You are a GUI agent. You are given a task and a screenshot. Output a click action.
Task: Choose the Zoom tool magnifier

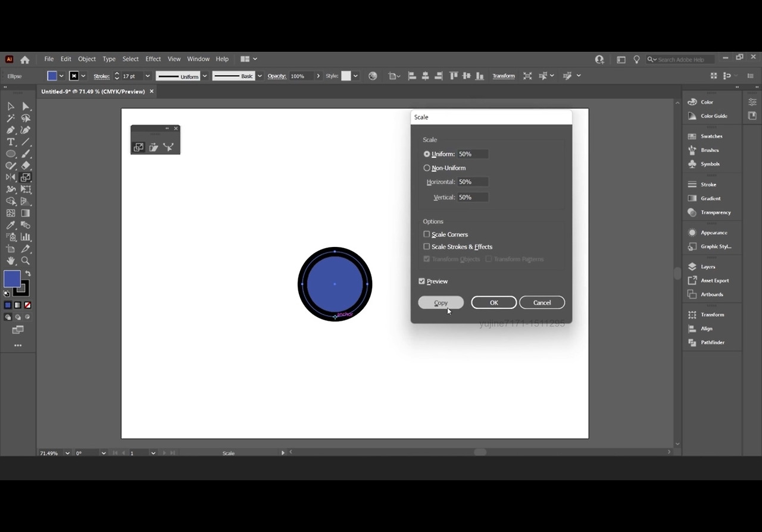point(26,261)
